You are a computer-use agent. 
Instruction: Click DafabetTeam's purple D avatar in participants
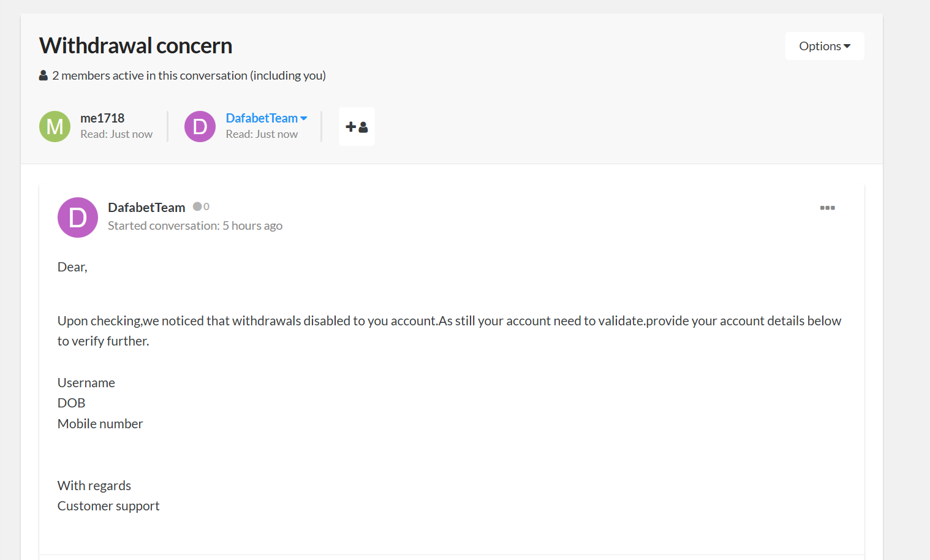click(200, 126)
